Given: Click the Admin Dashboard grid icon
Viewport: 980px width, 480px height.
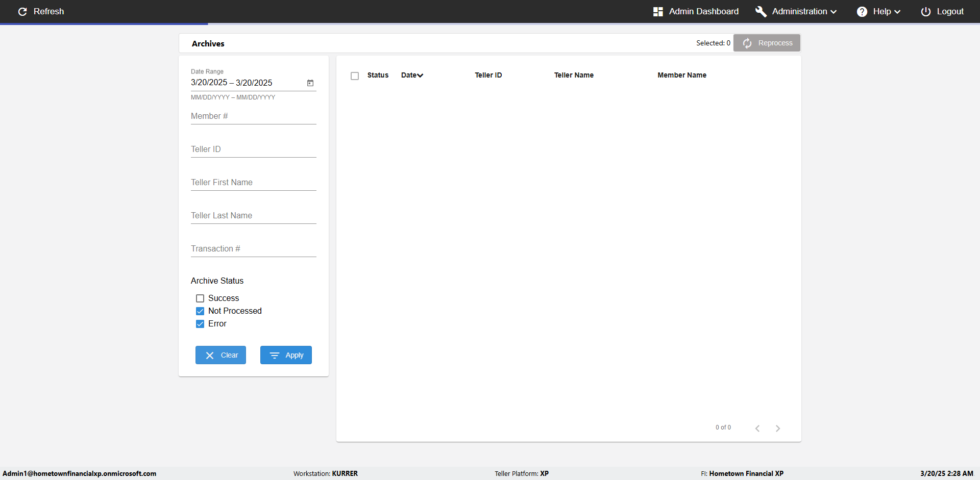Looking at the screenshot, I should pos(658,11).
